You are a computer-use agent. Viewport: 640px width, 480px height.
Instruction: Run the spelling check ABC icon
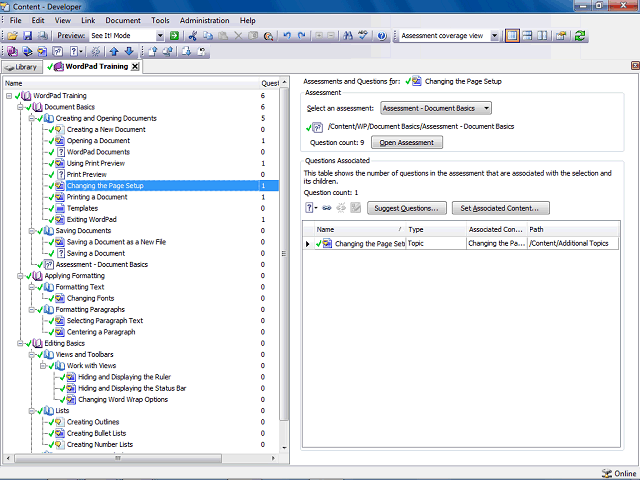tap(363, 36)
